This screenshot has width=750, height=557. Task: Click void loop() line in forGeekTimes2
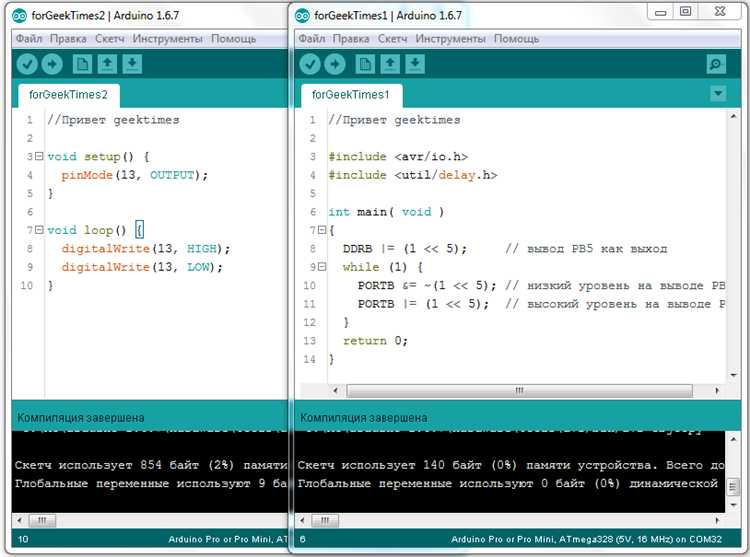(95, 230)
